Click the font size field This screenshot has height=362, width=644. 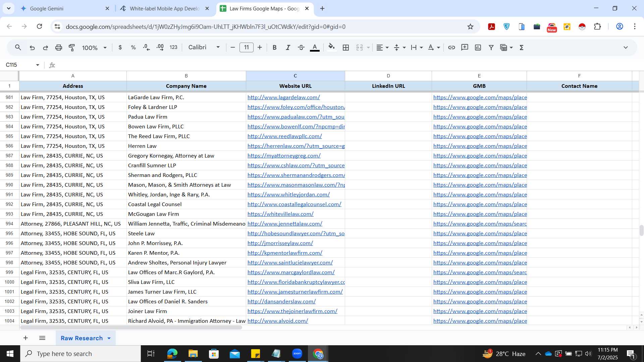247,48
